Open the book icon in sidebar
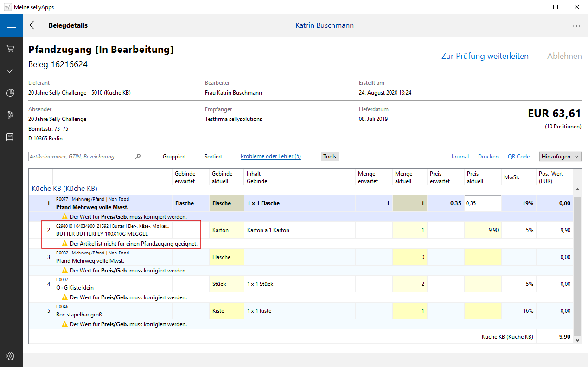This screenshot has height=367, width=588. click(11, 138)
